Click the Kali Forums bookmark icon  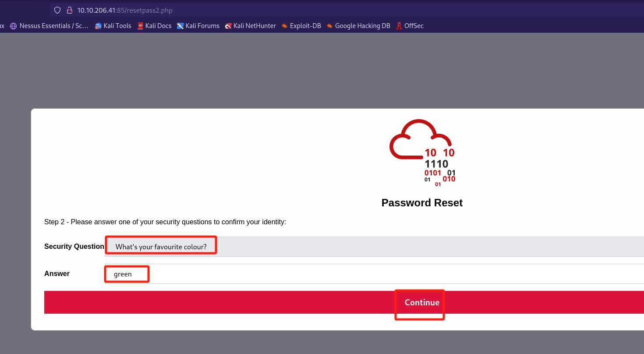pos(180,26)
